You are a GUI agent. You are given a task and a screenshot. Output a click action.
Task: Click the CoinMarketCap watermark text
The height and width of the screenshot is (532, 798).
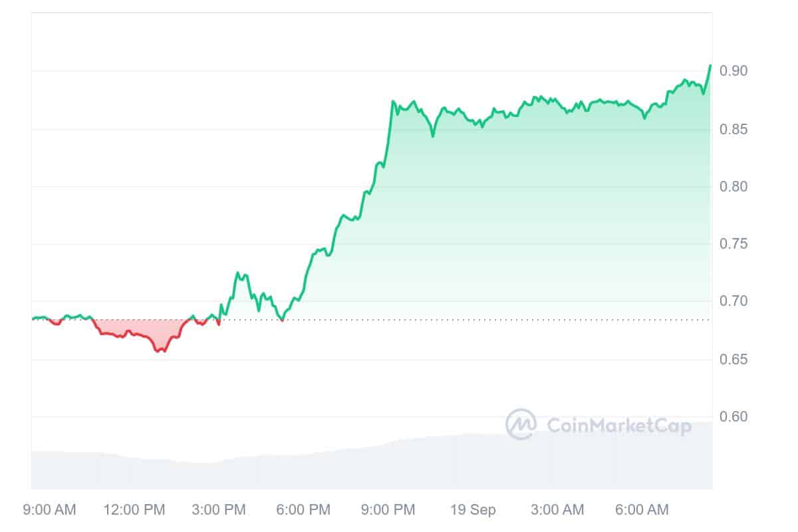click(x=618, y=426)
